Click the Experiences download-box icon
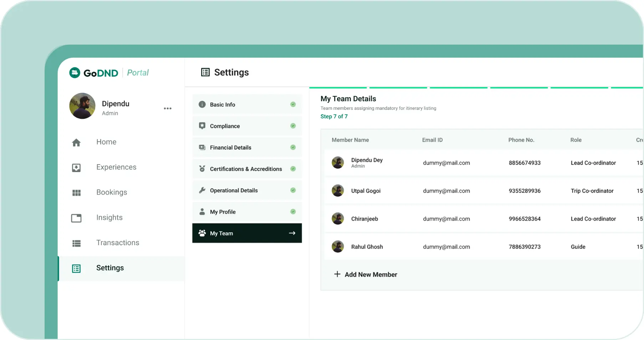Screen dimensions: 644x340 tap(76, 168)
